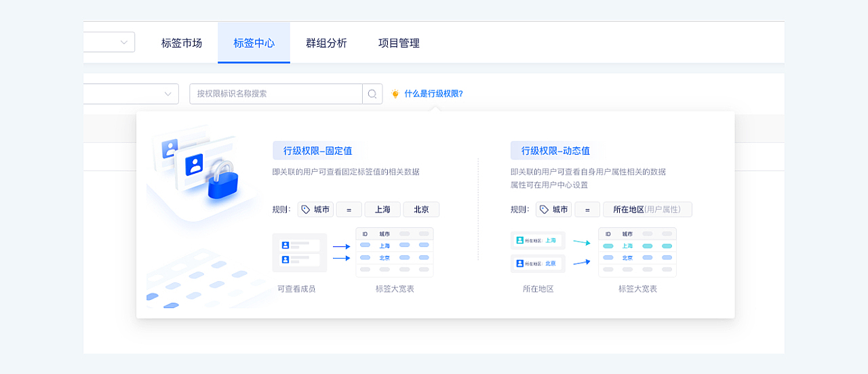Click the 所在地区: 上海 member card
Image resolution: width=868 pixels, height=374 pixels.
tap(538, 240)
